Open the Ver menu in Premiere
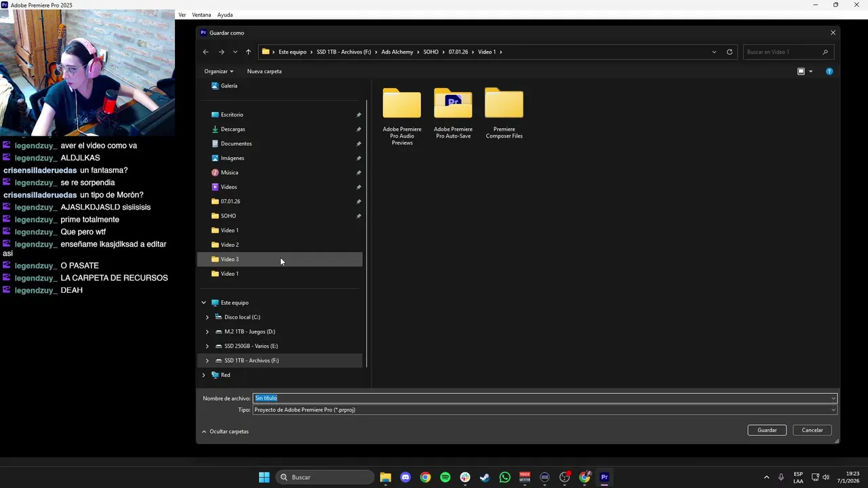Viewport: 868px width, 488px height. click(x=182, y=15)
